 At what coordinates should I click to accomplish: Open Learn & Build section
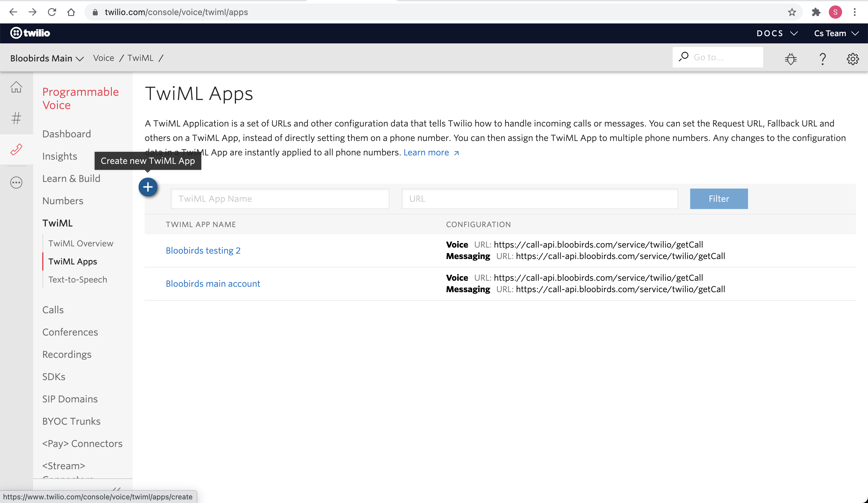click(71, 178)
